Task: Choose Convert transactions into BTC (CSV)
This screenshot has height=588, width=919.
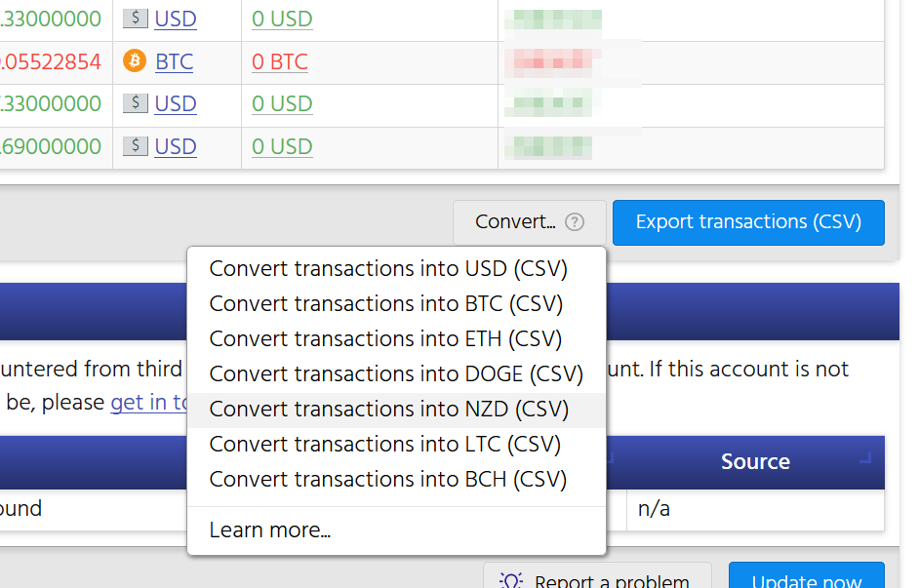Action: pyautogui.click(x=386, y=303)
